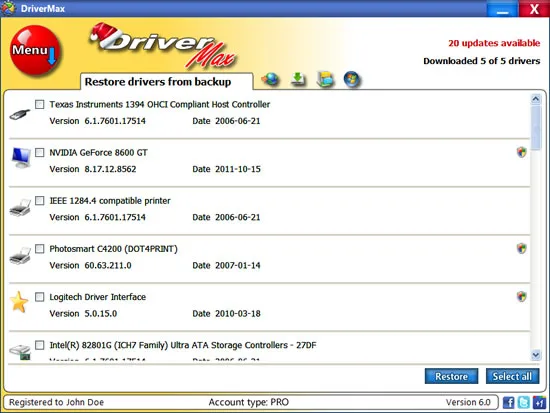Click the Windows orb icon

pyautogui.click(x=352, y=79)
